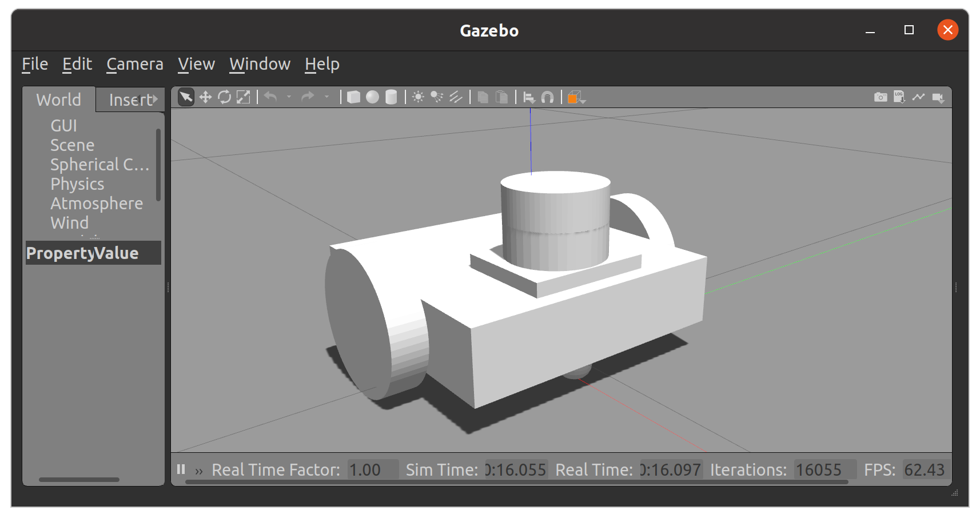This screenshot has width=980, height=518.
Task: Click the cylinder atop the robot model
Action: click(x=555, y=220)
